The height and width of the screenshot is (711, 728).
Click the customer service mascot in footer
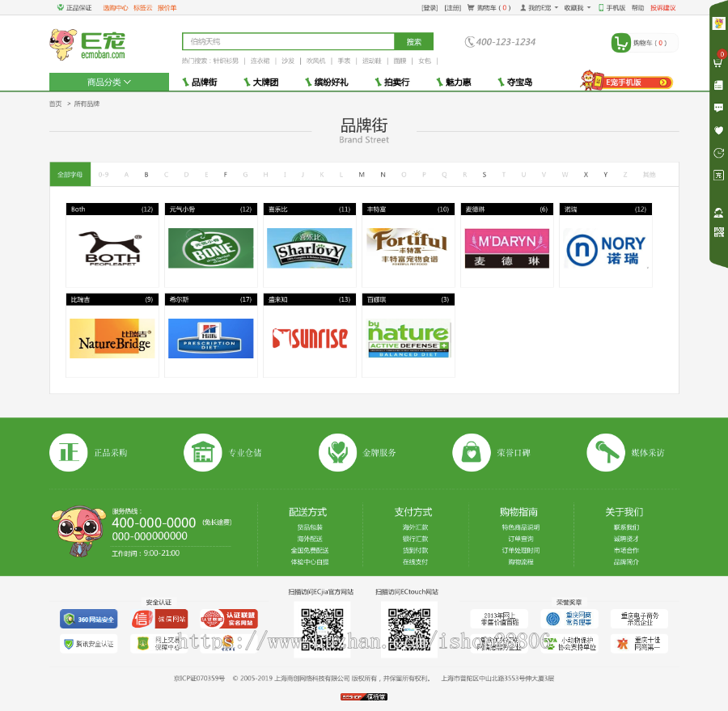[78, 531]
